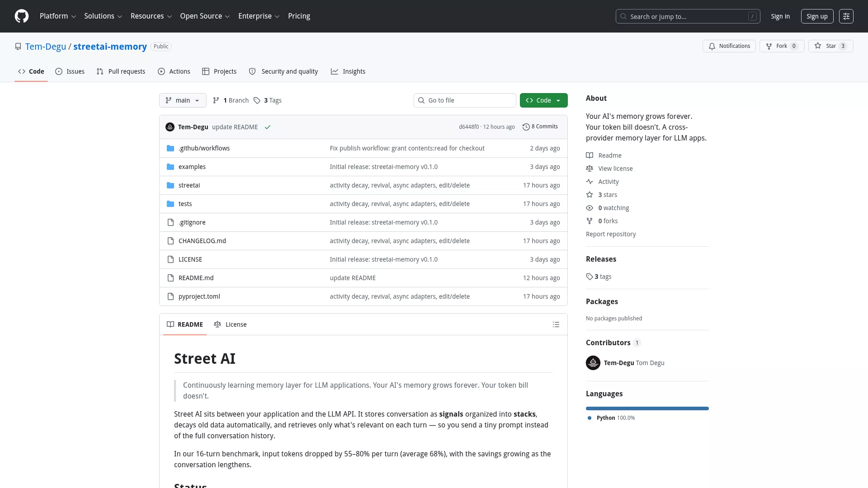This screenshot has width=868, height=488.
Task: Open the README outline list icon
Action: click(556, 324)
